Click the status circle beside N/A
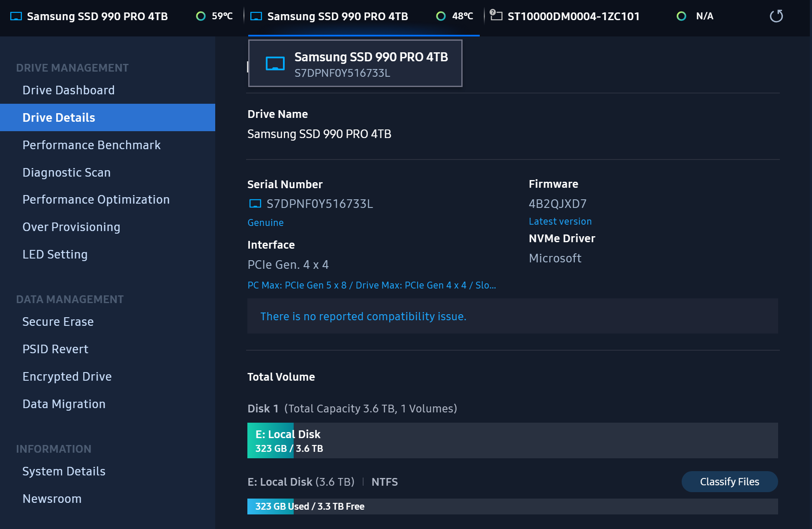 tap(681, 16)
